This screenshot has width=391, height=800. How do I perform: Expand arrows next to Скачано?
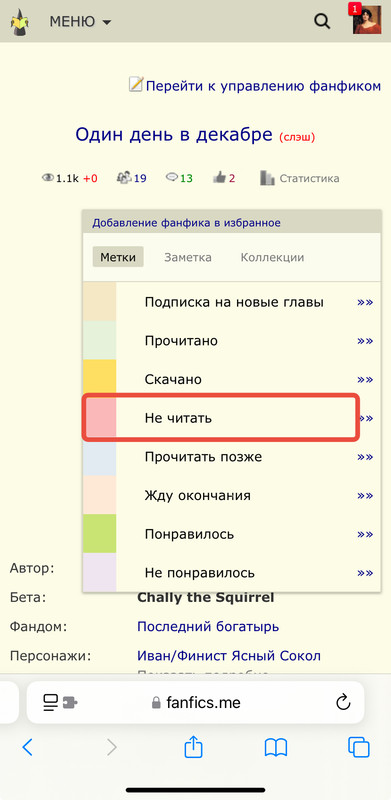[365, 380]
